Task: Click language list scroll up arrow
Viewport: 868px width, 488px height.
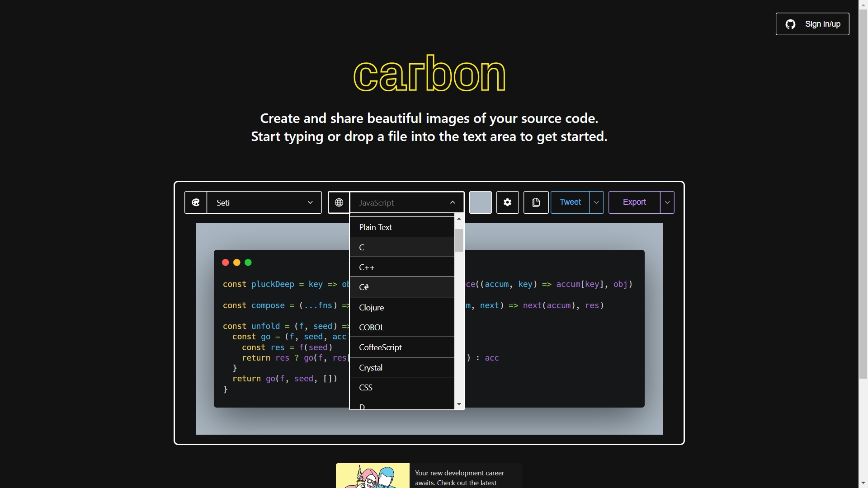Action: click(459, 219)
